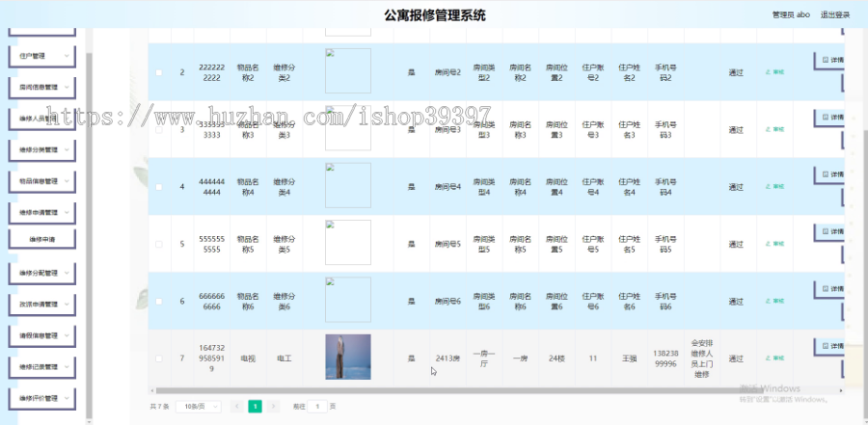Select the 维修申请 submenu item
Viewport: 868px width, 425px height.
42,240
